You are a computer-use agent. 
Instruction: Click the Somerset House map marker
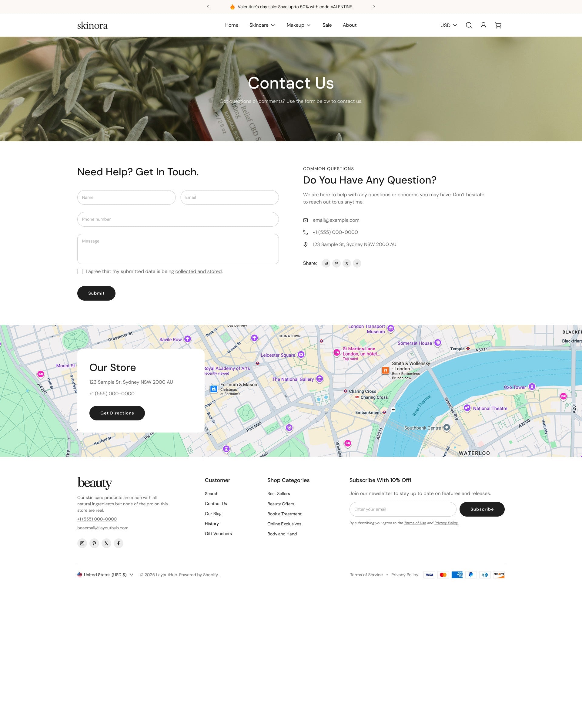pos(438,343)
